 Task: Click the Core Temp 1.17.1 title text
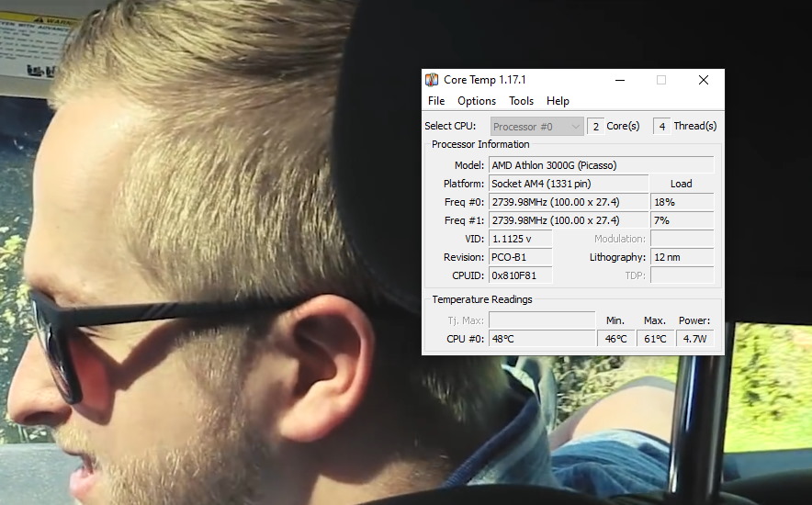[x=485, y=80]
